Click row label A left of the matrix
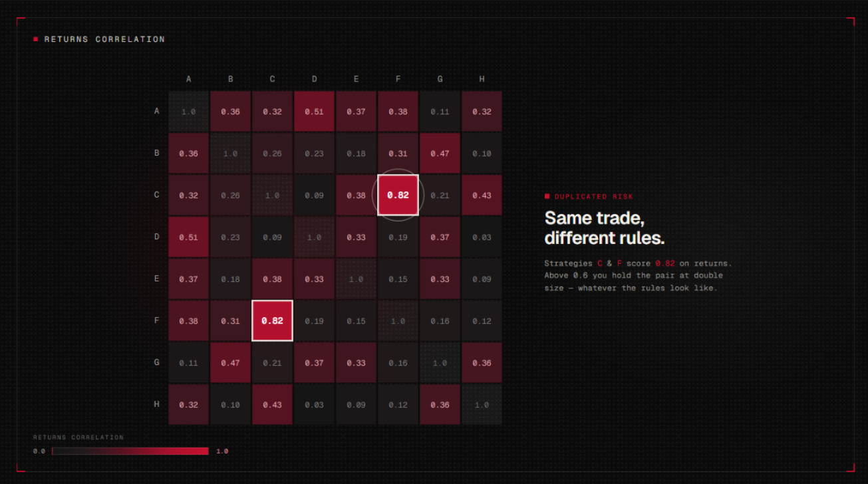868x484 pixels. [157, 111]
